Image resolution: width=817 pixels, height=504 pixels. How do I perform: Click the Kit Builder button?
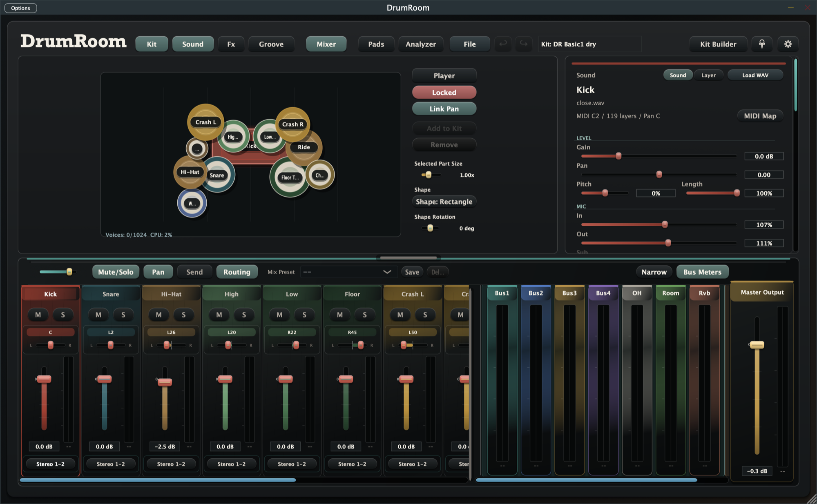point(718,44)
